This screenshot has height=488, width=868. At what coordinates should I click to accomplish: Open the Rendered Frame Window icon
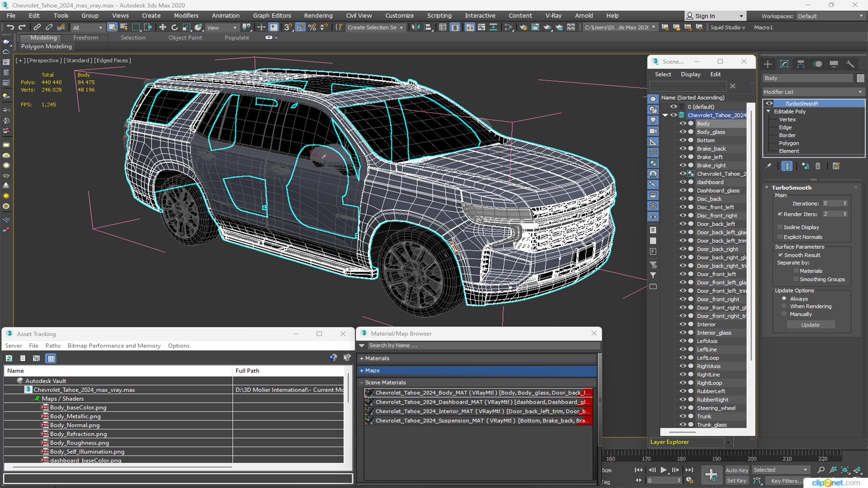point(535,28)
